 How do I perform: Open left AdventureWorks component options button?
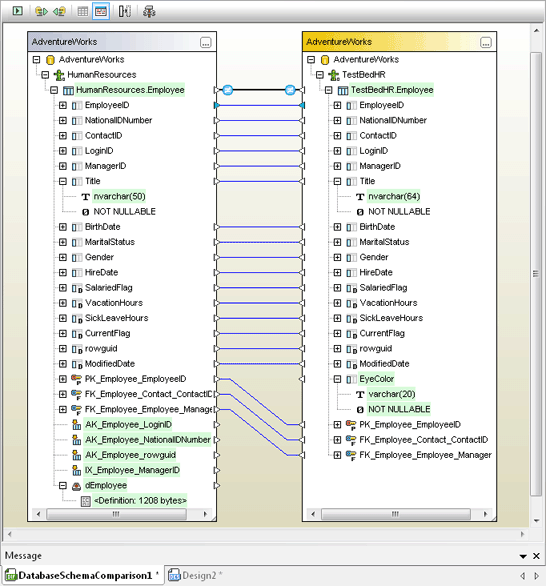[206, 43]
